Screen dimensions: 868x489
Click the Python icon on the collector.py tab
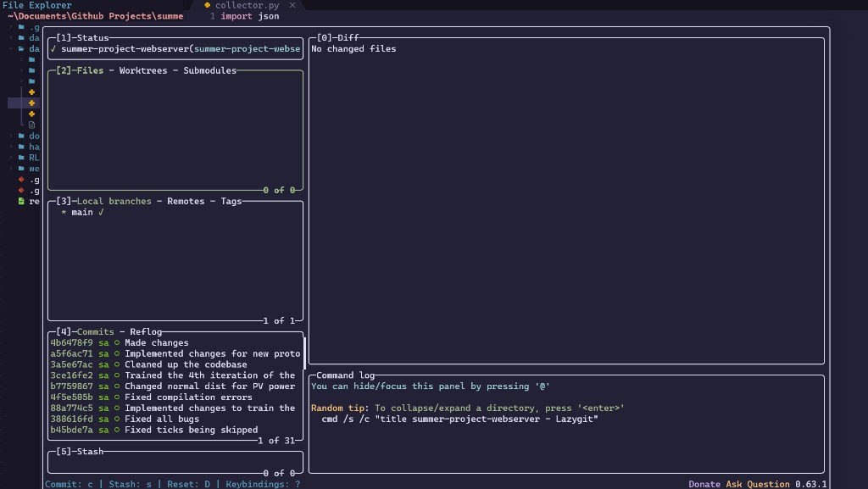pyautogui.click(x=208, y=5)
